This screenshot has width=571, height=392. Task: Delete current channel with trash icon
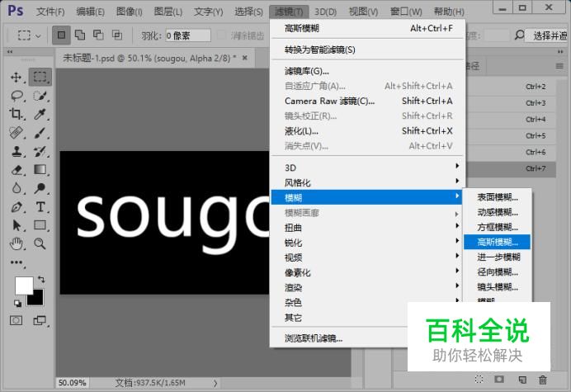click(x=543, y=380)
